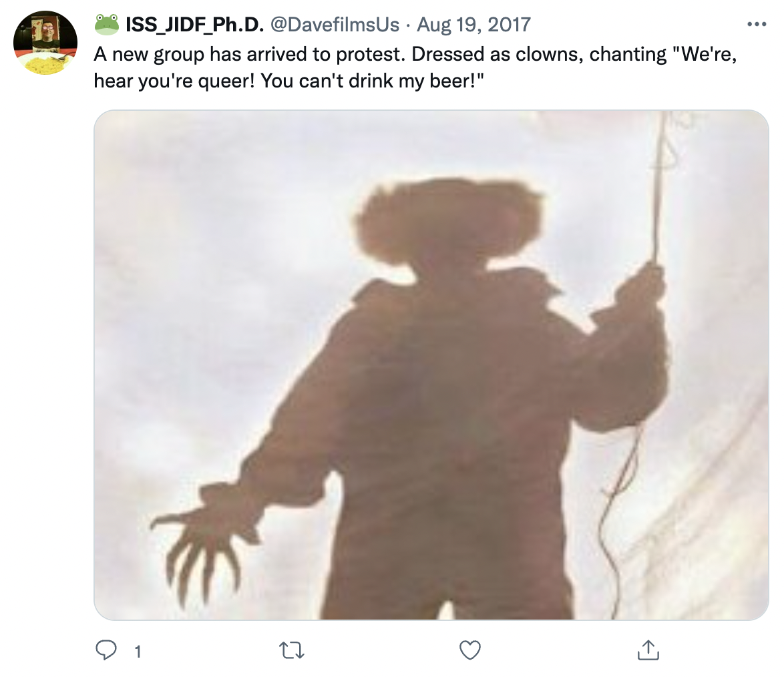
Task: Open the Aug 19, 2017 timestamp permalink
Action: pyautogui.click(x=473, y=25)
